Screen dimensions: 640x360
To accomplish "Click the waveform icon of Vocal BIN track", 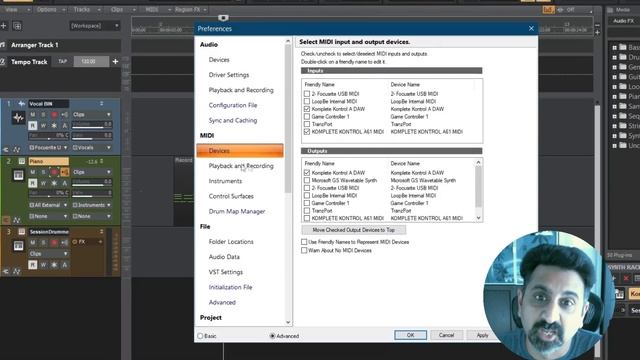I will (x=18, y=118).
